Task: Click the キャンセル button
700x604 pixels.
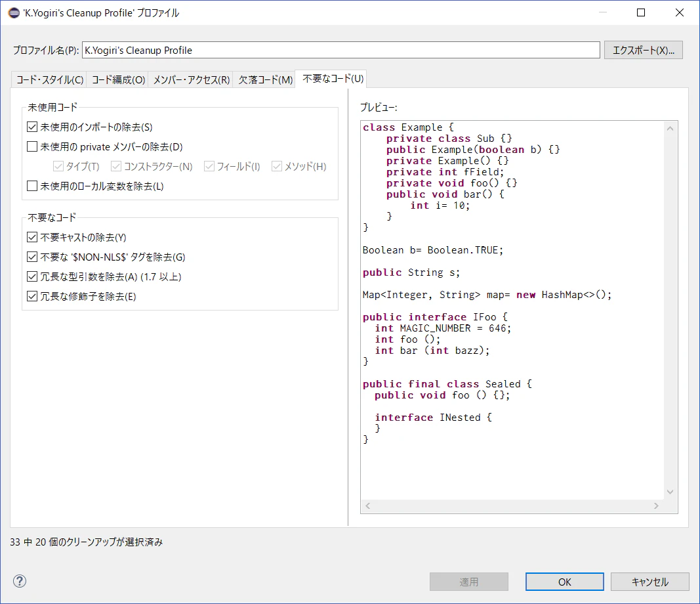Action: tap(650, 582)
